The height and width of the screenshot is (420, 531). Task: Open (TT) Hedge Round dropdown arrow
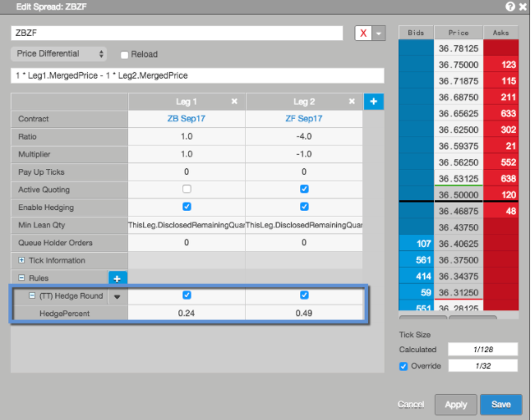tap(117, 296)
